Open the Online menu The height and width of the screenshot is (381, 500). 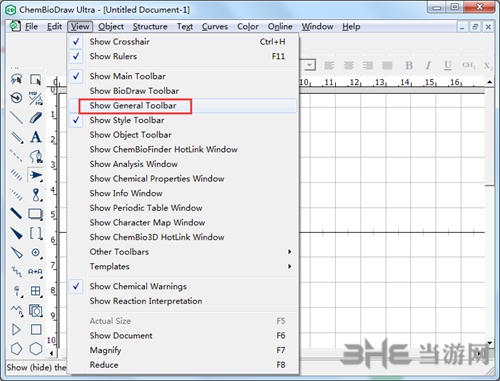pyautogui.click(x=280, y=26)
